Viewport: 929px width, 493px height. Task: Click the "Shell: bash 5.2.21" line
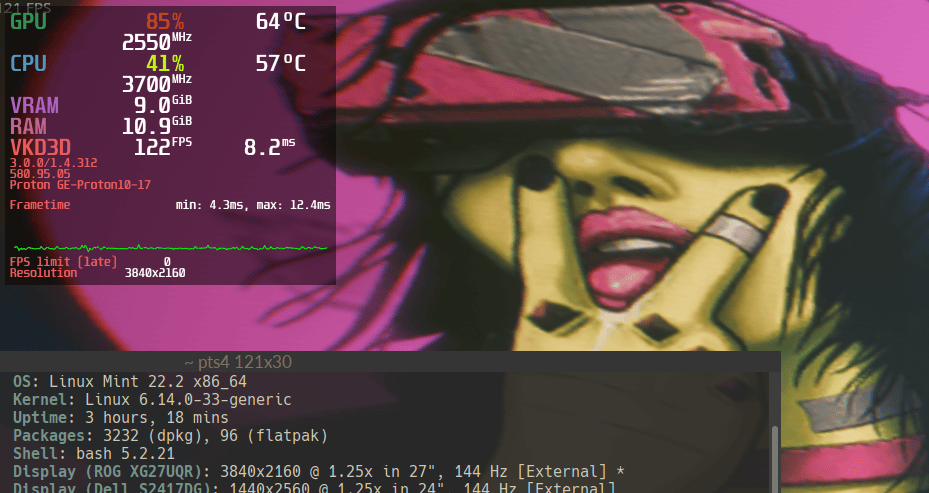(x=94, y=454)
